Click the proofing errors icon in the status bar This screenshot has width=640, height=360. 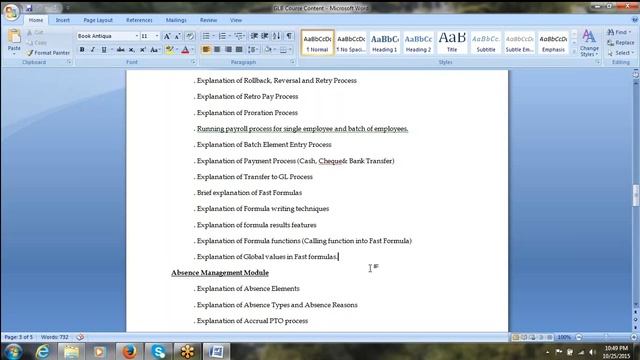point(80,337)
